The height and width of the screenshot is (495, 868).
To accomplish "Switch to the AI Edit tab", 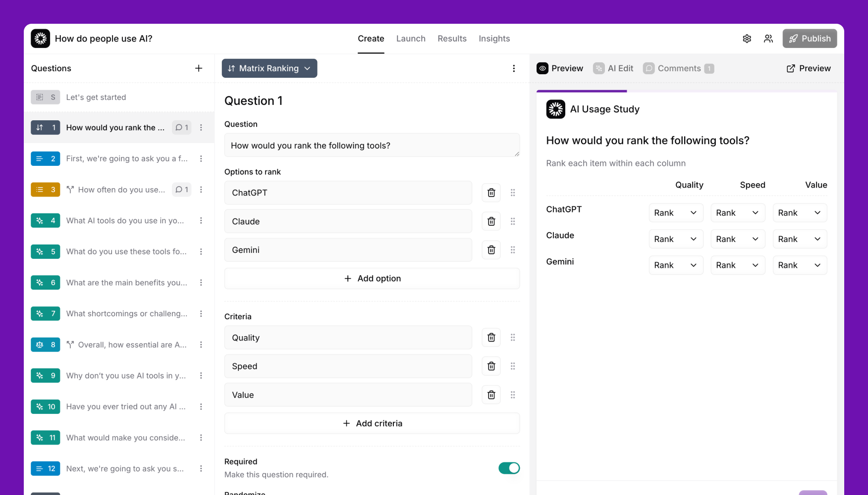I will (x=613, y=68).
